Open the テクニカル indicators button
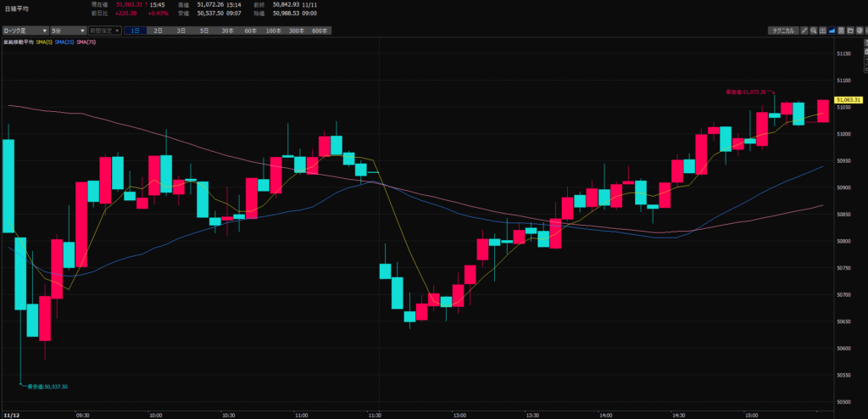The image size is (868, 419). (783, 31)
